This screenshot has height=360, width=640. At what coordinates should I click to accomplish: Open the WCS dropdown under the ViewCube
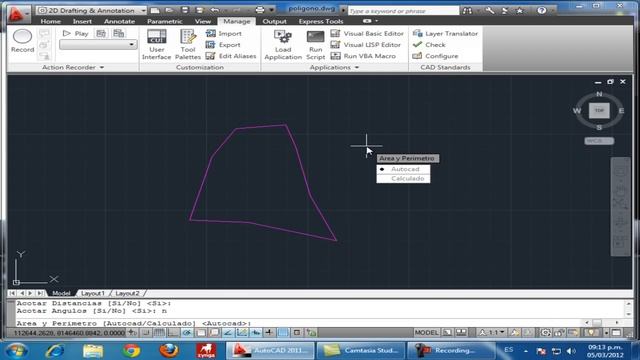click(599, 141)
